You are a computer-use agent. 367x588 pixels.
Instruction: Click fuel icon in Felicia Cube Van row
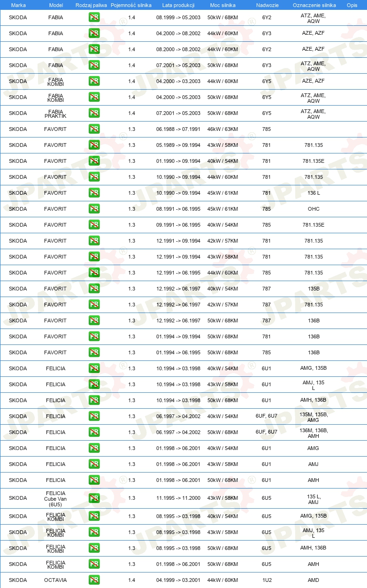94,498
